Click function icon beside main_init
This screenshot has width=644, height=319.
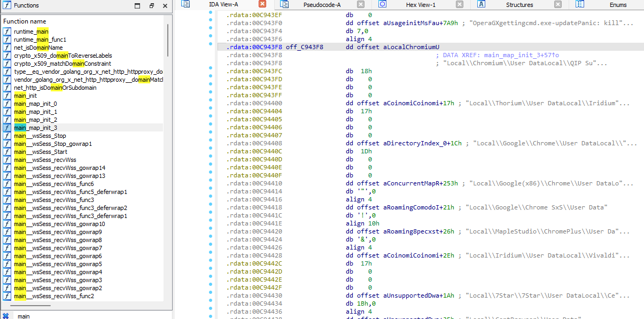coord(7,96)
